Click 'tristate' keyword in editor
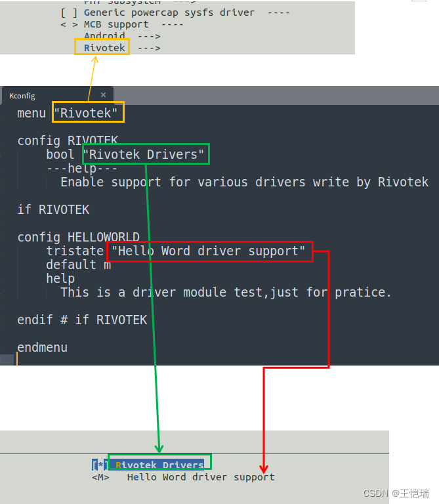Viewport: 439px width, 504px height. click(75, 251)
